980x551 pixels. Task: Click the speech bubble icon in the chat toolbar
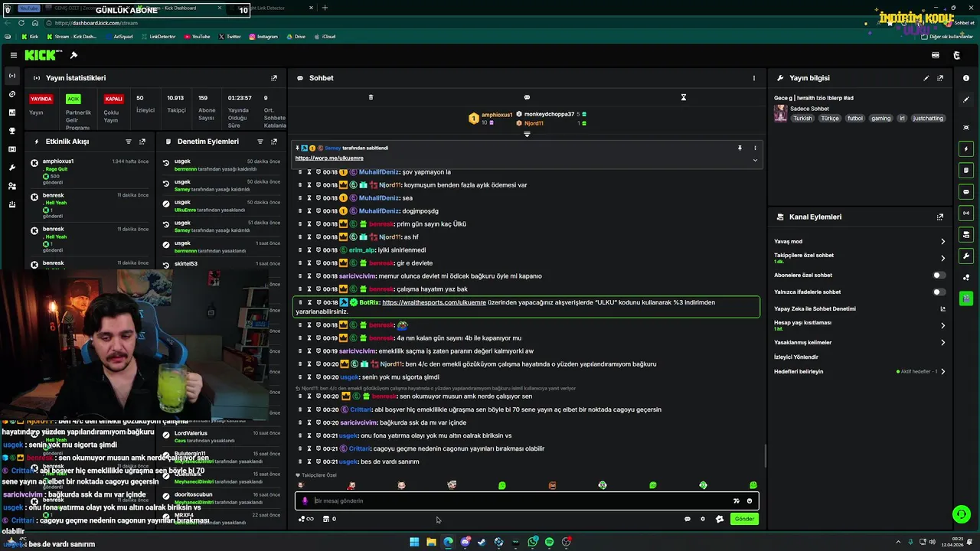coord(527,97)
